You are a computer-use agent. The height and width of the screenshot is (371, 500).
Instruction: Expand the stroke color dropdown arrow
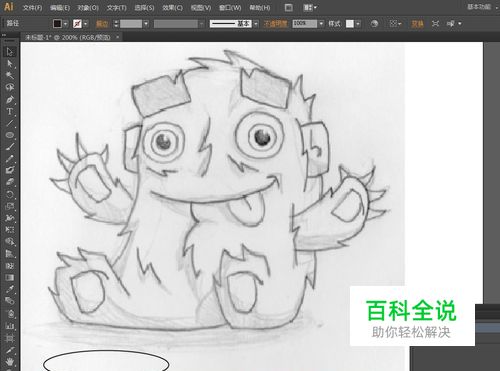[85, 24]
